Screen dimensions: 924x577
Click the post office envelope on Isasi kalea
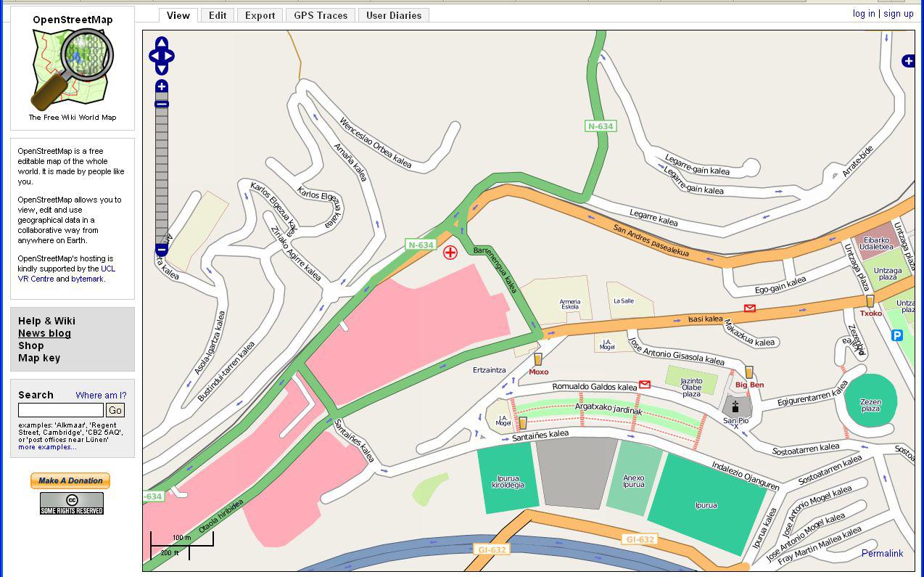[x=750, y=308]
